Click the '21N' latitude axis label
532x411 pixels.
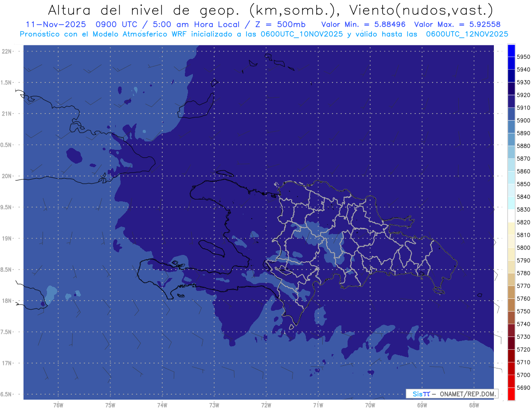(x=7, y=114)
